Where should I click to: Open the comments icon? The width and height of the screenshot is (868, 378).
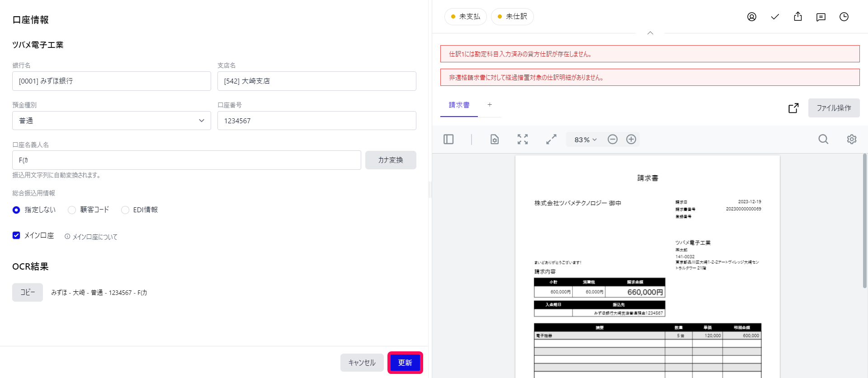tap(821, 17)
